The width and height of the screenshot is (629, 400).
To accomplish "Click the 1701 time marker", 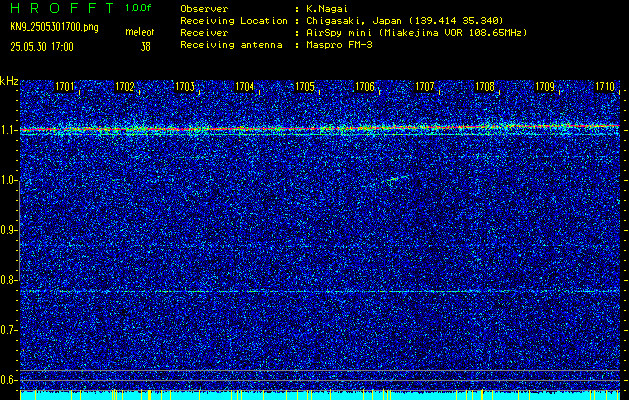I will point(65,86).
